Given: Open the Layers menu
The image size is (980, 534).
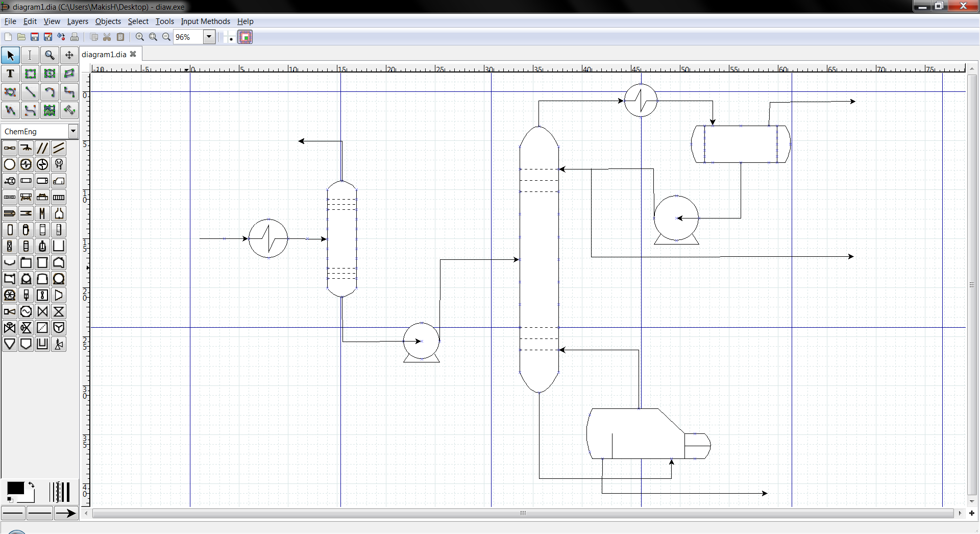Looking at the screenshot, I should pyautogui.click(x=78, y=21).
